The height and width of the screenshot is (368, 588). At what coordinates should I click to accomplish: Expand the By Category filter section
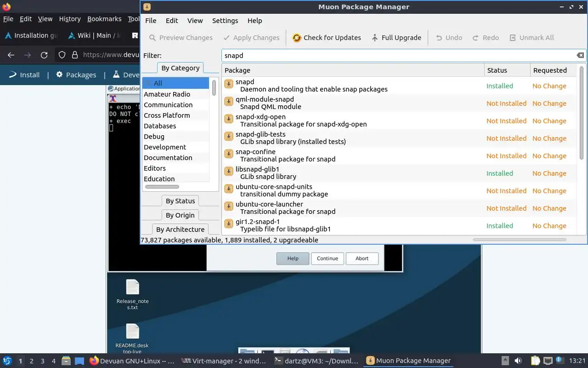coord(180,68)
